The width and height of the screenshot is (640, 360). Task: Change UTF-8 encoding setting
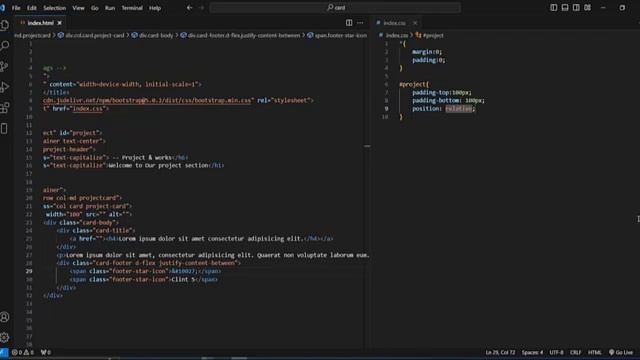pos(556,352)
